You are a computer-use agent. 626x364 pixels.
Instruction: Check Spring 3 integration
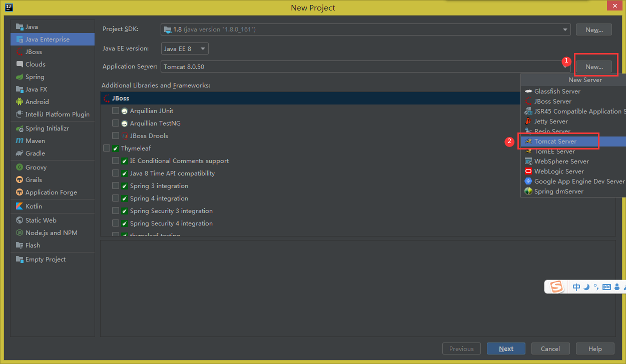point(116,186)
